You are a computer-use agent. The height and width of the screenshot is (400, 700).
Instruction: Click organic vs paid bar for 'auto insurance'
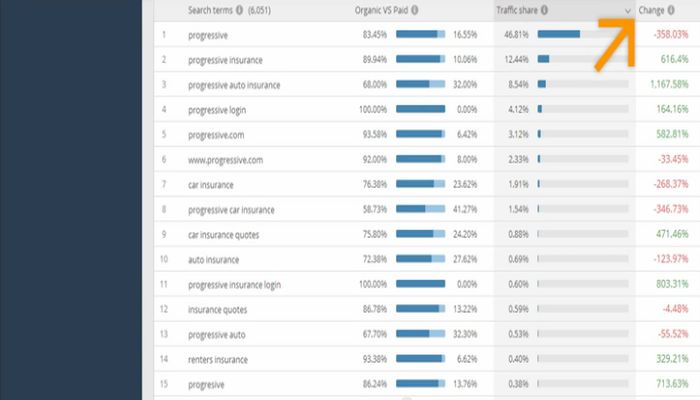420,259
